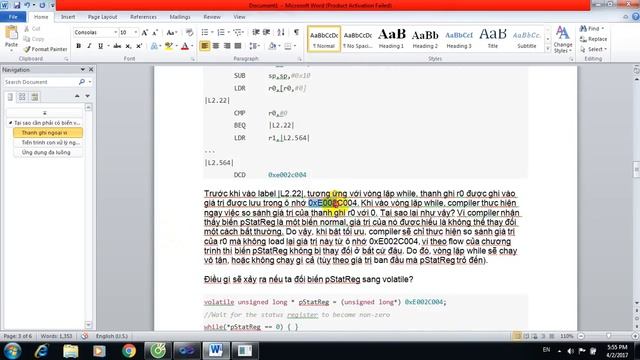The height and width of the screenshot is (360, 640).
Task: Toggle italic formatting
Action: (x=89, y=46)
